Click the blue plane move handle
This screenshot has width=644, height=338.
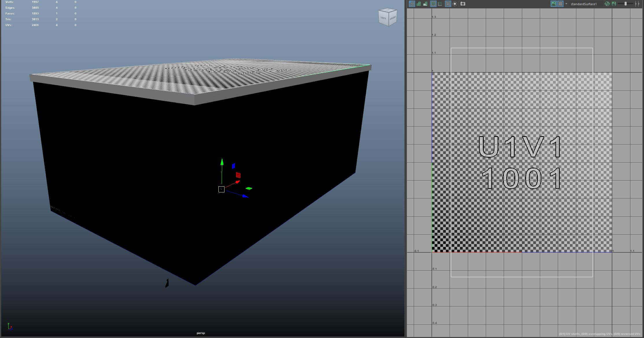coord(233,166)
